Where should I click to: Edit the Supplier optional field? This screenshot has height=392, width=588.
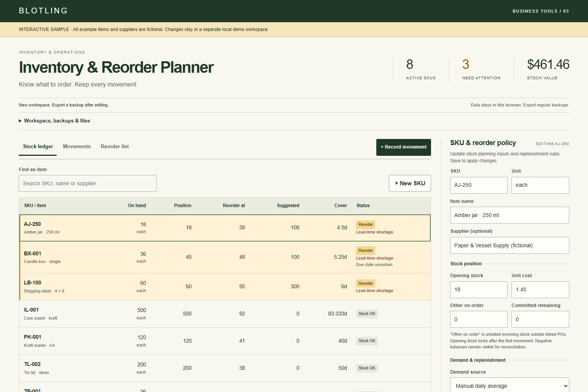(510, 245)
